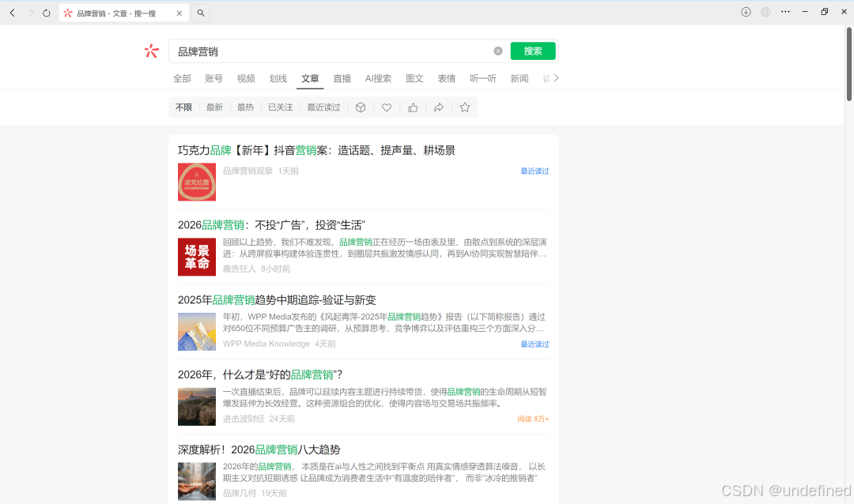
Task: Go back using the back arrow
Action: tap(12, 13)
